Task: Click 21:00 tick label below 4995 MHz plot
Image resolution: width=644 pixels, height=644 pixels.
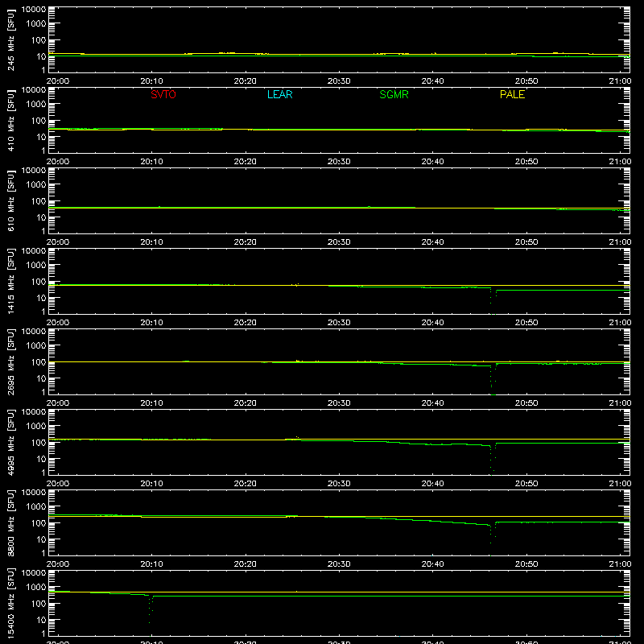Action: pyautogui.click(x=620, y=484)
